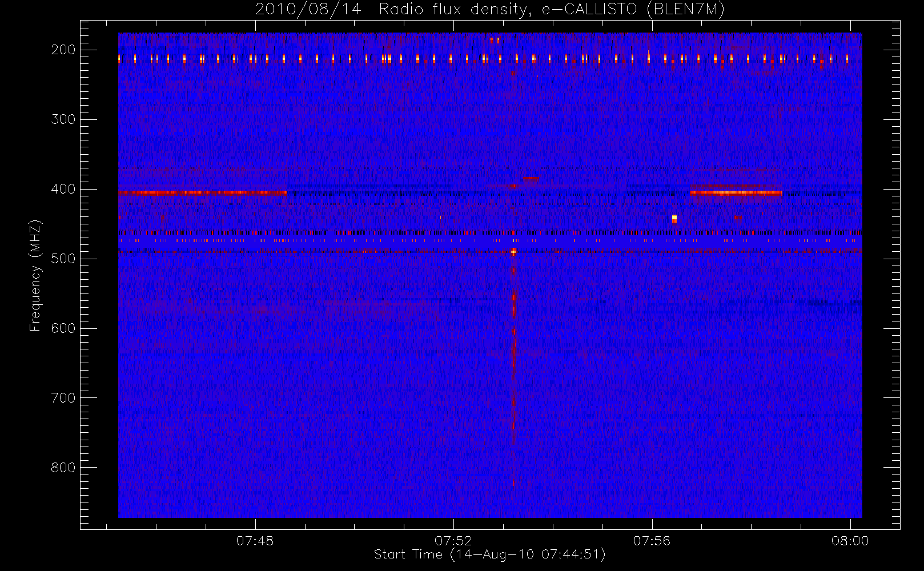Click the 08:00 time tick label
Viewport: 924px width, 571px height.
click(850, 541)
